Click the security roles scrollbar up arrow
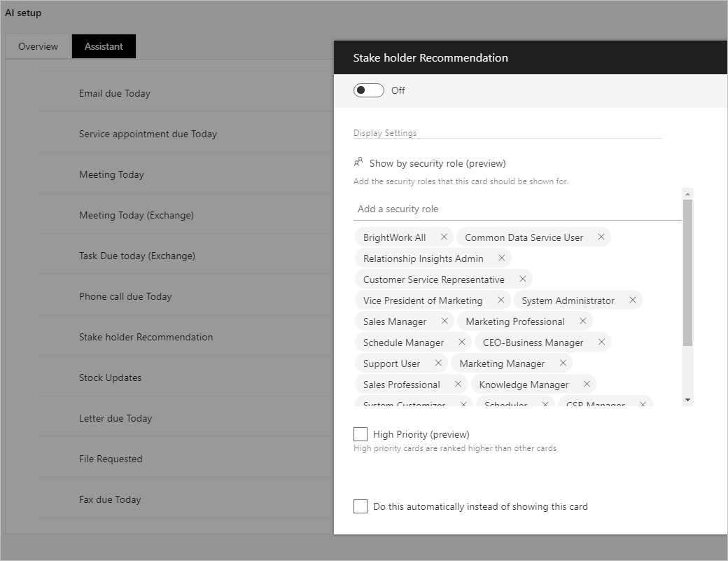Screen dimensions: 728x561 [687, 194]
